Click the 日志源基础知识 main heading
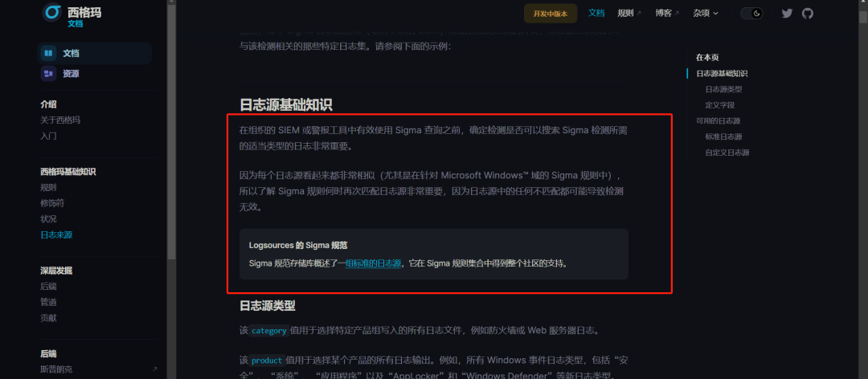Image resolution: width=868 pixels, height=379 pixels. tap(285, 104)
